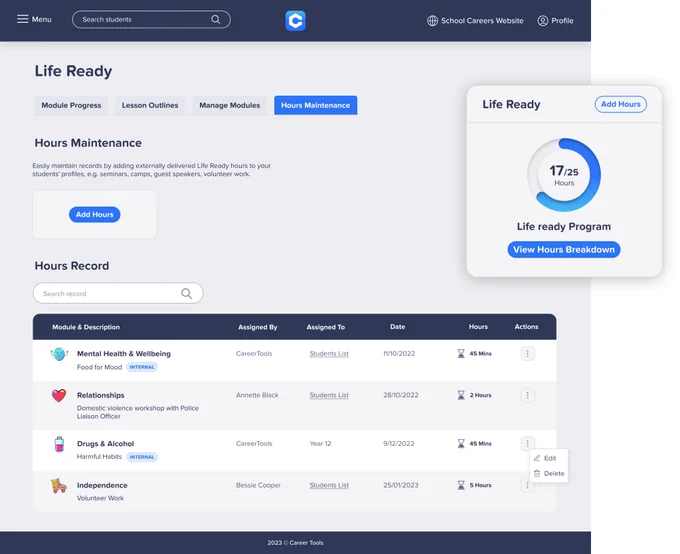680x554 pixels.
Task: Click View Hours Breakdown button
Action: click(x=564, y=249)
